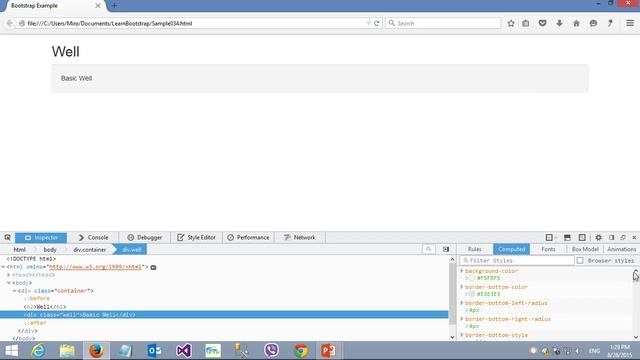This screenshot has height=360, width=640.
Task: Open Internet Explorer from taskbar
Action: (38, 351)
